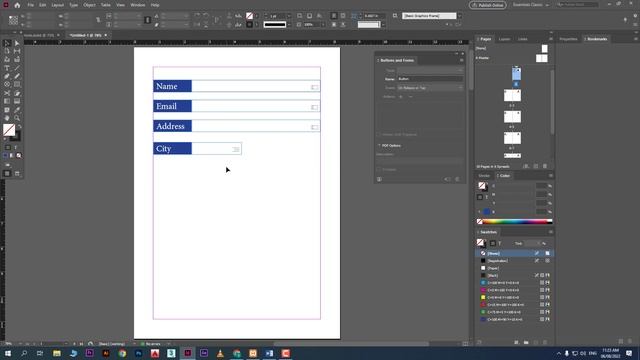This screenshot has height=360, width=640.
Task: Toggle the Hidden Until Triggered checkbox
Action: point(378,134)
